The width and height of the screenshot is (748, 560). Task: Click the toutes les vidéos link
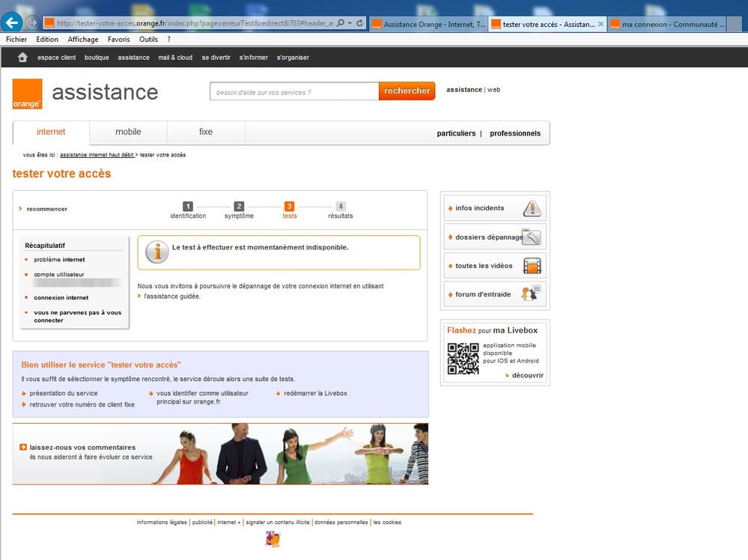(x=484, y=266)
